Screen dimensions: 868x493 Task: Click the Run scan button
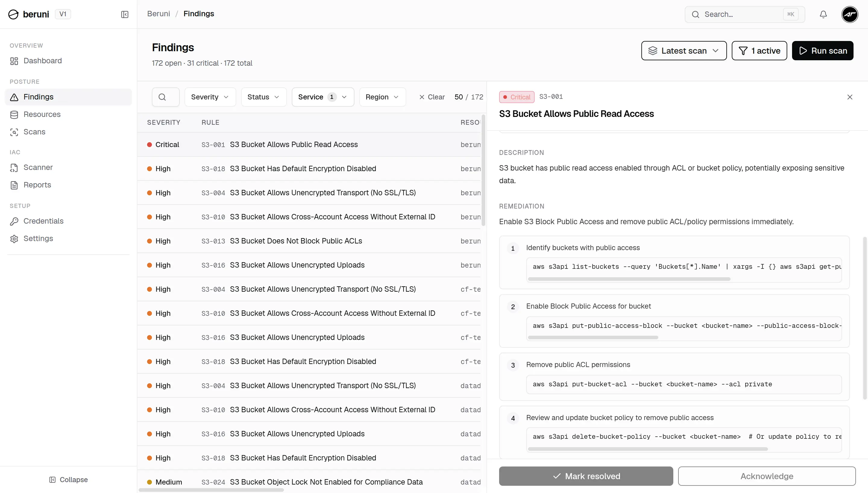point(822,51)
